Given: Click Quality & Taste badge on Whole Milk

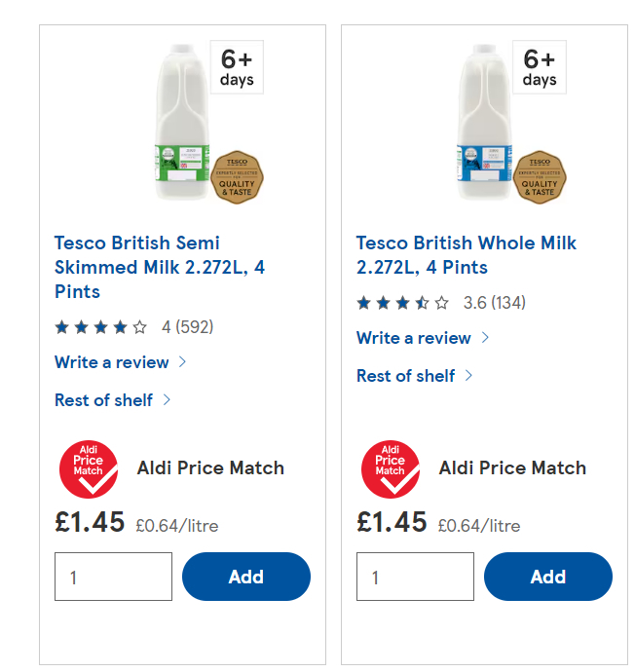Looking at the screenshot, I should (540, 176).
